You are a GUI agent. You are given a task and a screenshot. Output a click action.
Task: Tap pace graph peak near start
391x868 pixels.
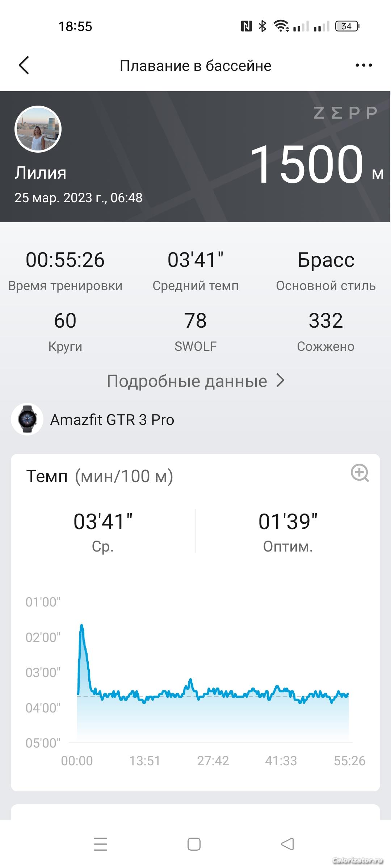[82, 626]
